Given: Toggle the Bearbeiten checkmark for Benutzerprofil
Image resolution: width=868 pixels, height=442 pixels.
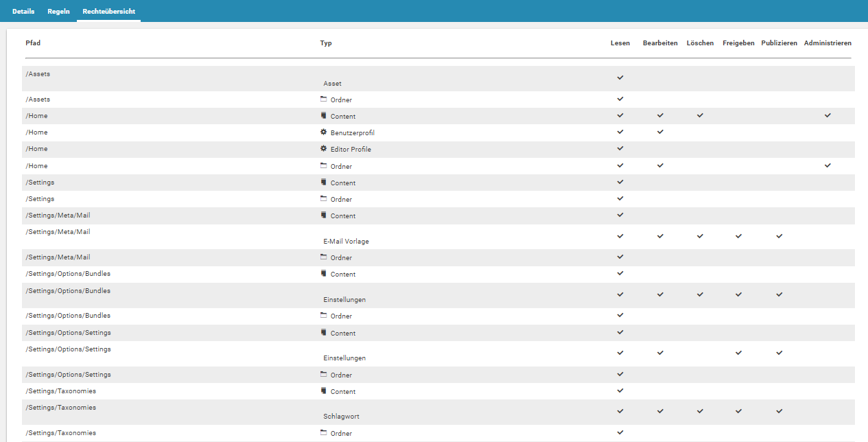Looking at the screenshot, I should [x=660, y=132].
